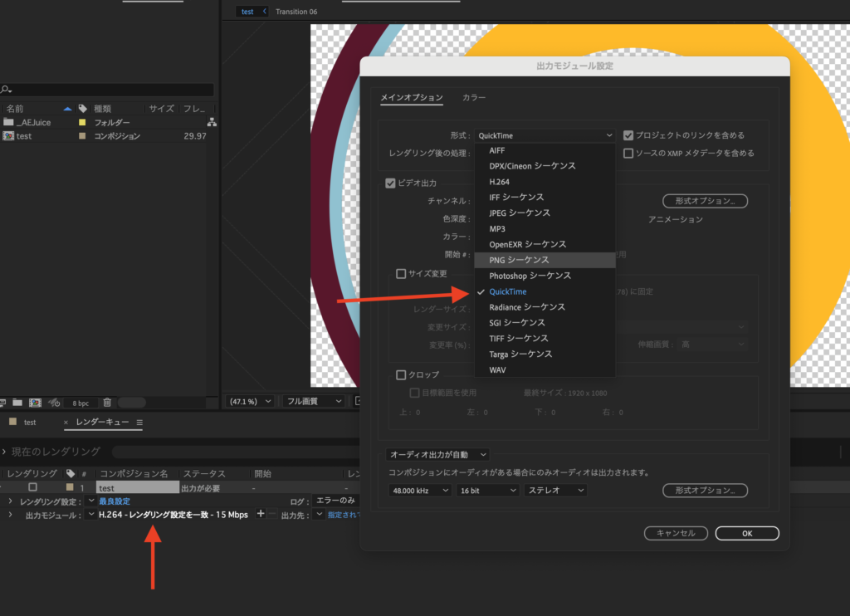
Task: Switch to the カラー tab
Action: (474, 98)
